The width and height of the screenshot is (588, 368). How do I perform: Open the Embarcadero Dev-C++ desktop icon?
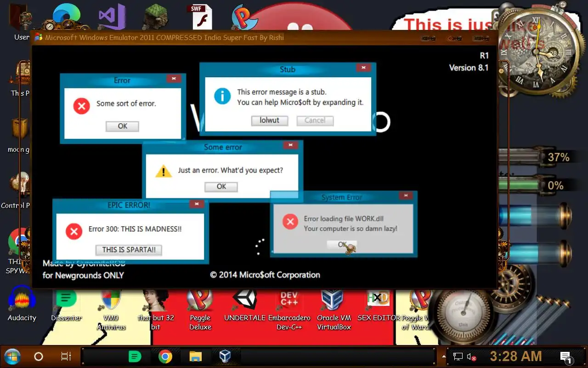[x=289, y=310]
